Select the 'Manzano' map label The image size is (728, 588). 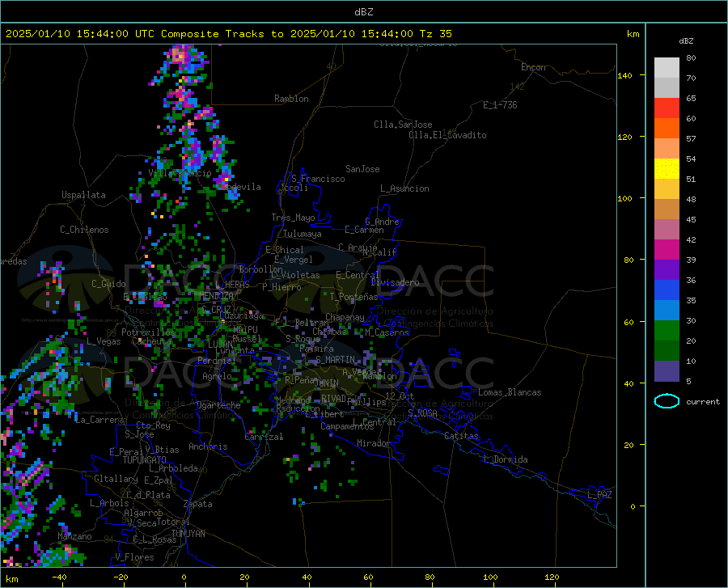[74, 536]
